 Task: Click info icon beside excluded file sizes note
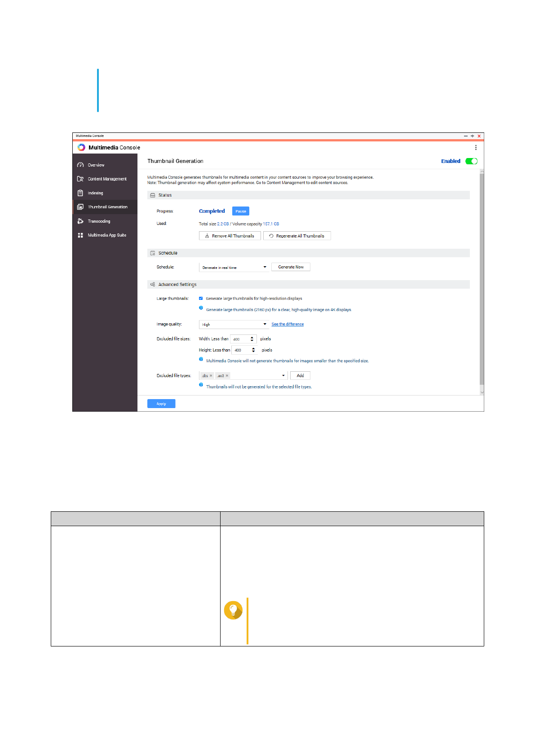tap(201, 359)
